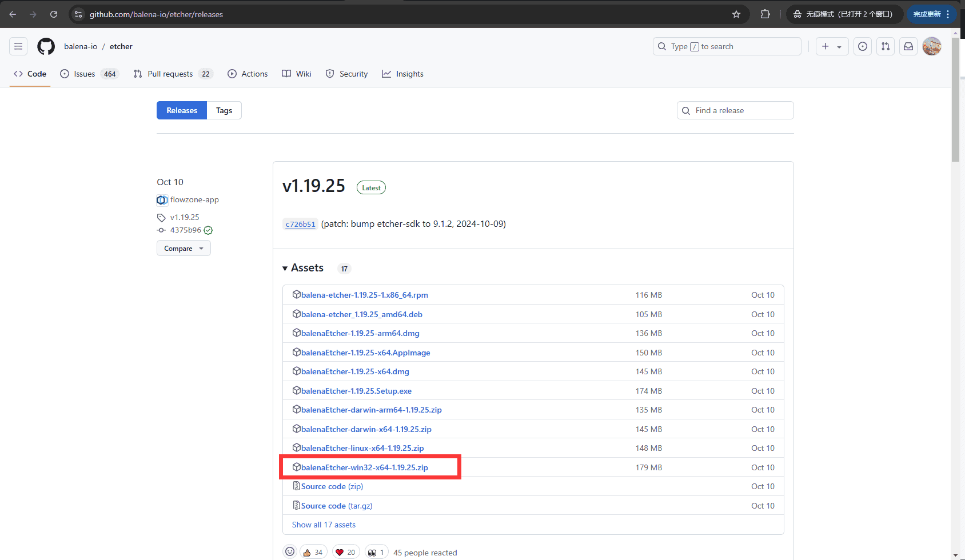This screenshot has width=965, height=560.
Task: Add heart reaction showing 20
Action: [345, 552]
